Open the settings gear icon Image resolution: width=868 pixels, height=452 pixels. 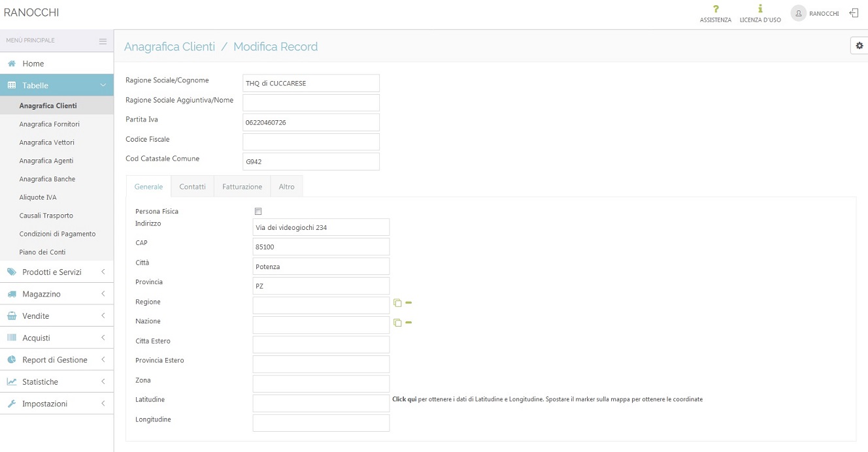pyautogui.click(x=859, y=46)
